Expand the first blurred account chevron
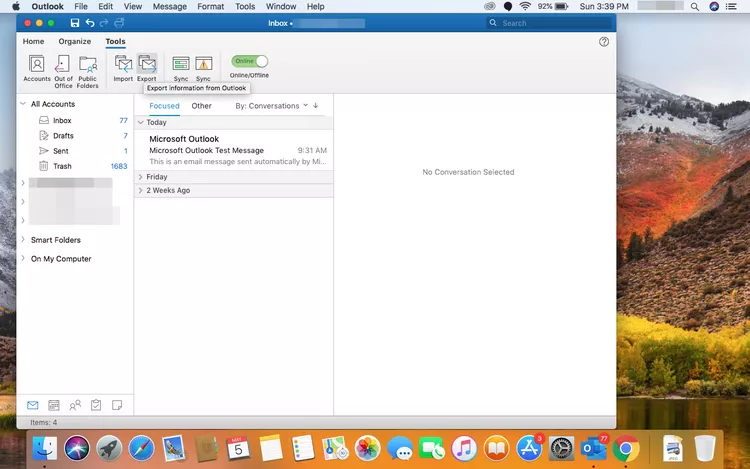Image resolution: width=750 pixels, height=469 pixels. [x=23, y=183]
